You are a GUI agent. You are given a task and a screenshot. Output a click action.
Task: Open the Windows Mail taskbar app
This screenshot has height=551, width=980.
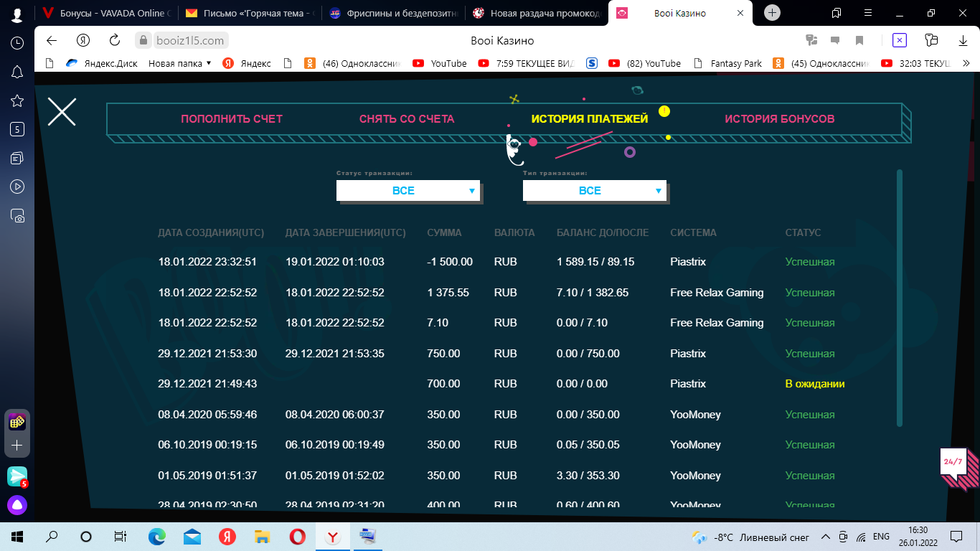click(x=192, y=537)
